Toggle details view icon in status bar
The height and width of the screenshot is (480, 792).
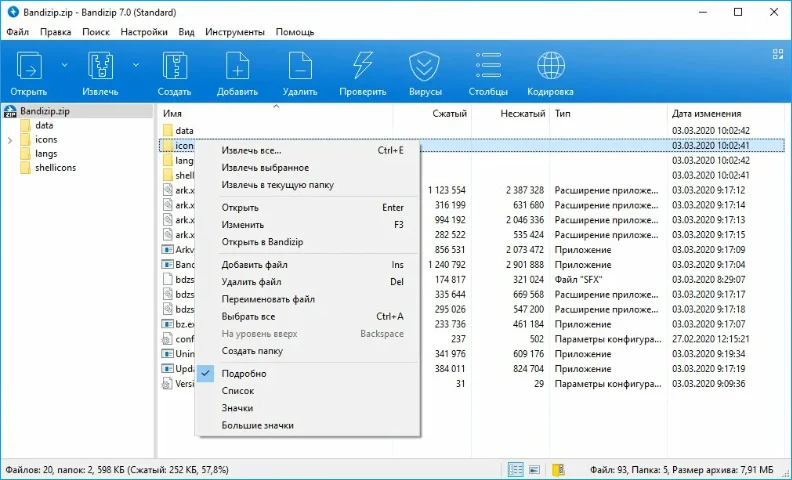(x=515, y=469)
